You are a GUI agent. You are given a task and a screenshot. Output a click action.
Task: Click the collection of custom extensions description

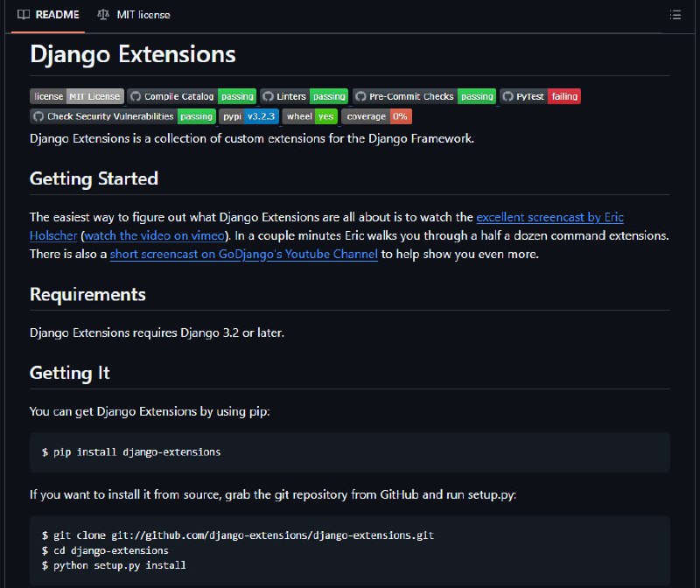tap(252, 139)
